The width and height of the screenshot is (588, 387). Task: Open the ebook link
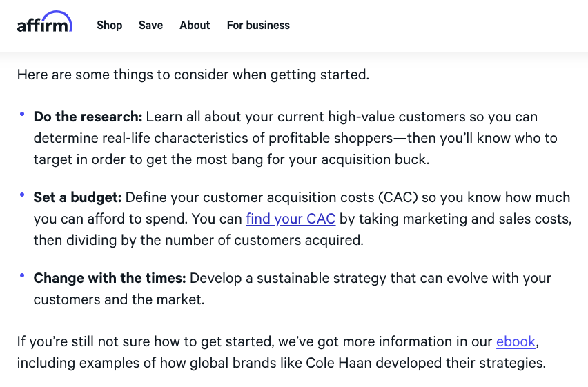[x=516, y=341]
